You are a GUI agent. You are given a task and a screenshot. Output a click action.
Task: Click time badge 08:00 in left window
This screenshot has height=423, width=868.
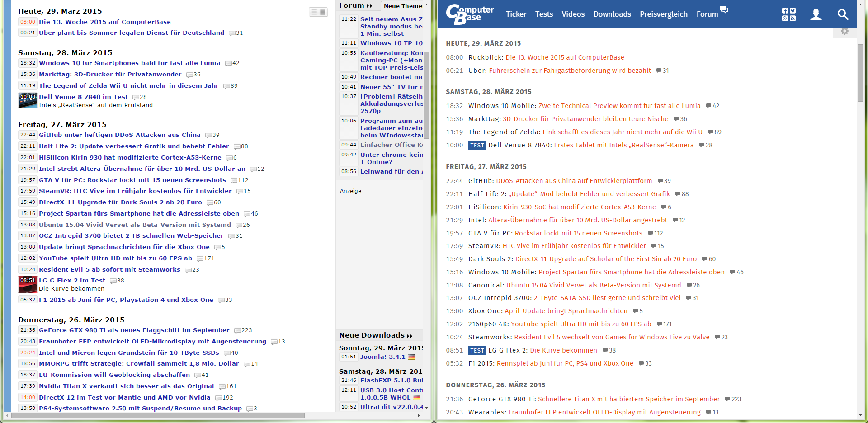point(28,22)
